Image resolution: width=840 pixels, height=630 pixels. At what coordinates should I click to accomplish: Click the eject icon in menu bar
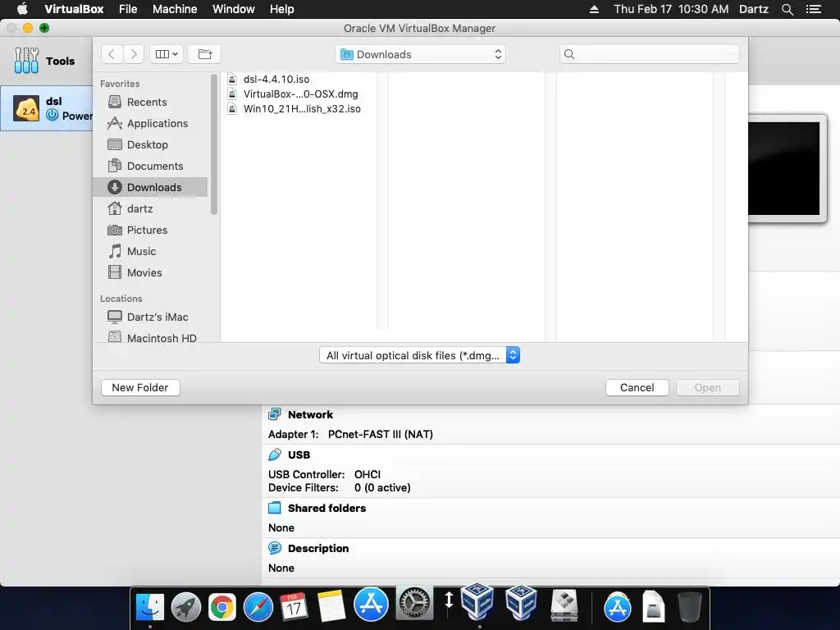pos(594,9)
